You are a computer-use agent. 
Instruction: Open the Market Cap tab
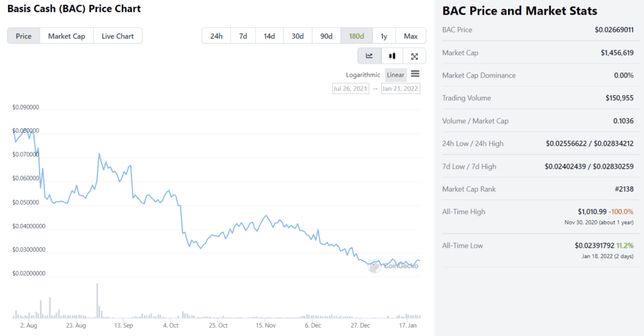(67, 36)
